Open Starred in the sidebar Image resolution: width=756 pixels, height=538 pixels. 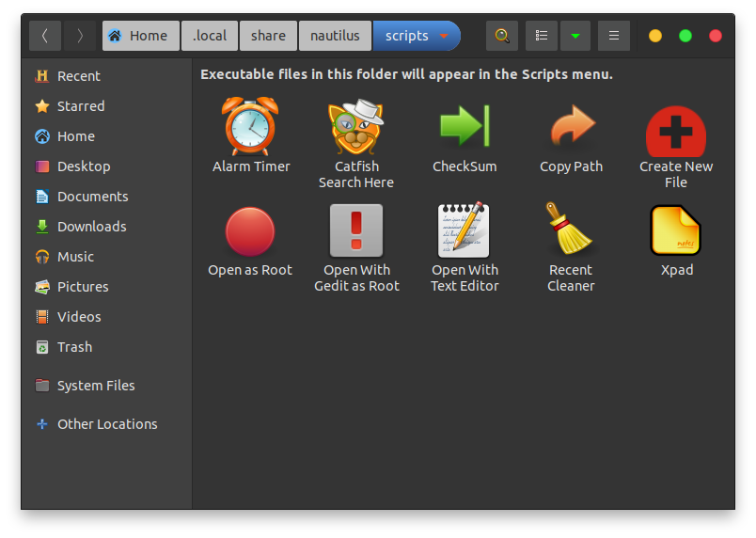tap(106, 106)
